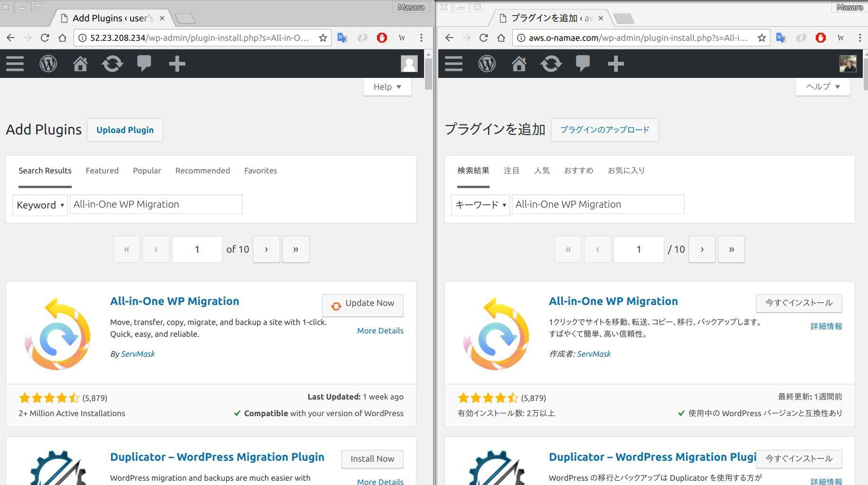Open site home icon in left window admin bar

click(x=80, y=64)
